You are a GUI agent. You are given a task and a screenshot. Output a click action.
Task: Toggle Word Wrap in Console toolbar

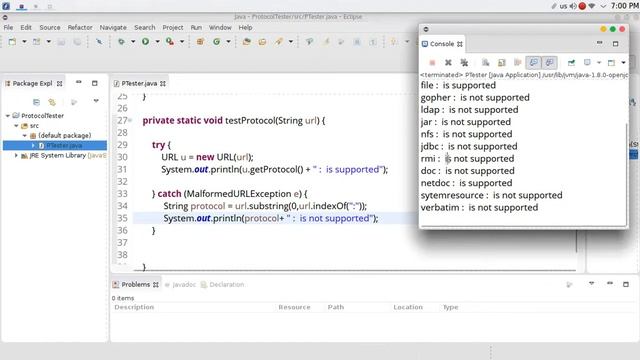(518, 62)
